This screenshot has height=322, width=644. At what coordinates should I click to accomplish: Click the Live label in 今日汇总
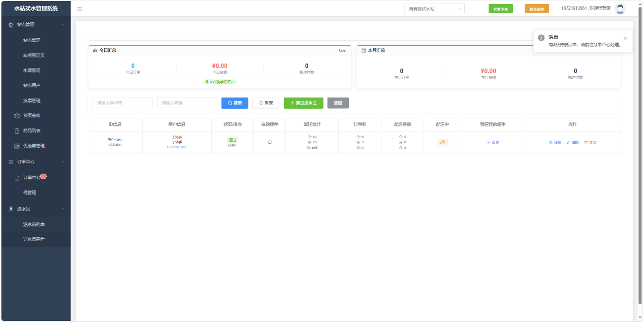[342, 50]
